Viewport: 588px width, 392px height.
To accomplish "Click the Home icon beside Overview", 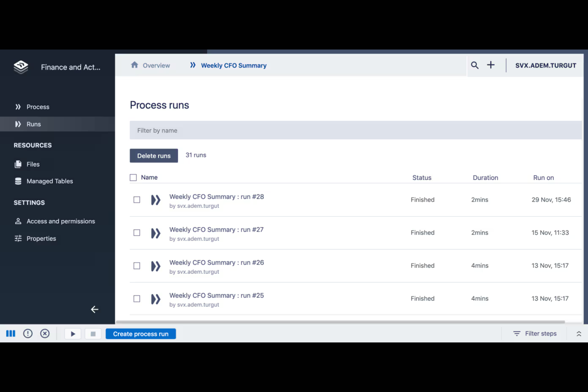I will [134, 65].
